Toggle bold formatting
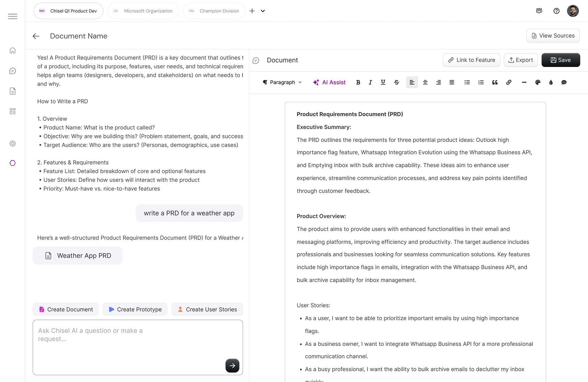 [358, 82]
